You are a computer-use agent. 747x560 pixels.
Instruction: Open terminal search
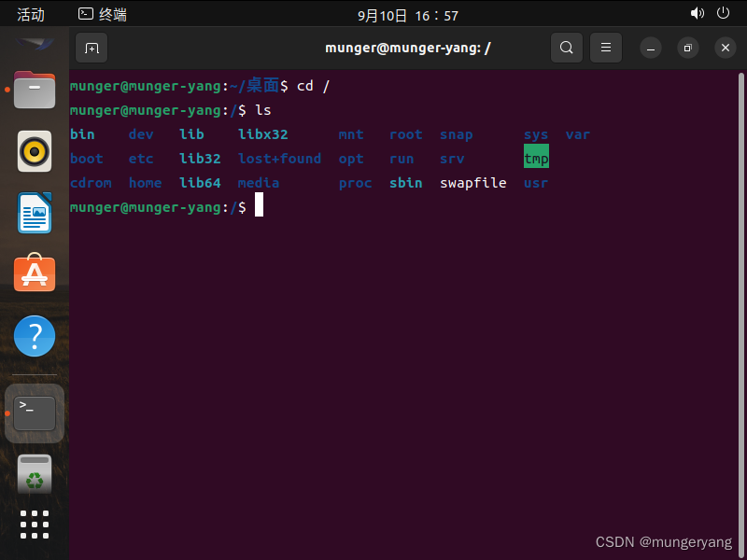coord(567,48)
